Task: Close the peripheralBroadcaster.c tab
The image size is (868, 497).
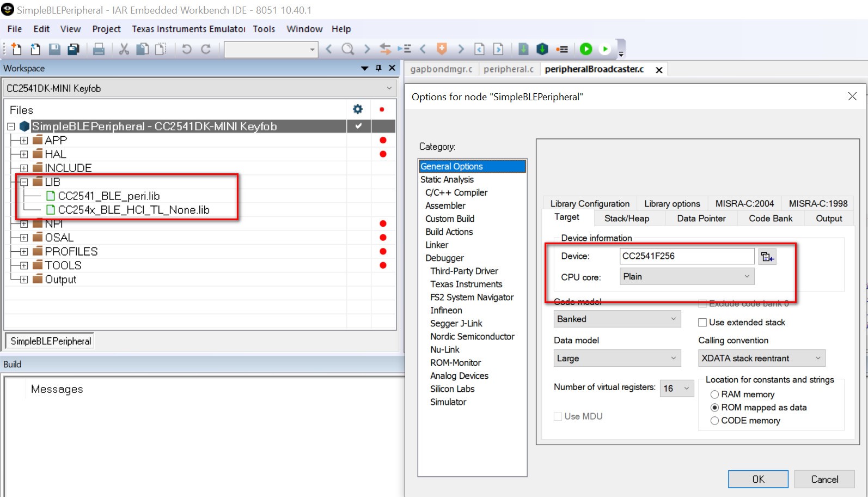Action: [659, 70]
